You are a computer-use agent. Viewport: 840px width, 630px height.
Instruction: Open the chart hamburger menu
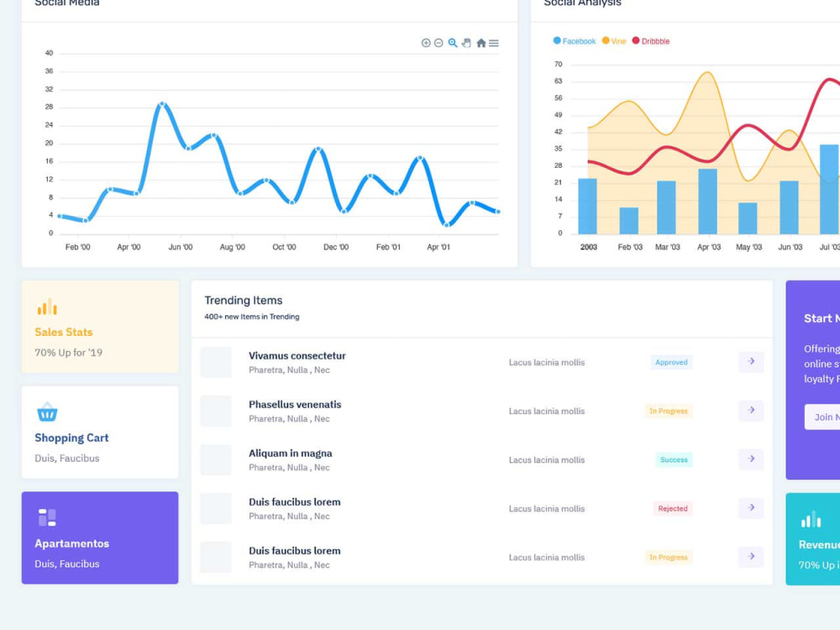(x=494, y=43)
